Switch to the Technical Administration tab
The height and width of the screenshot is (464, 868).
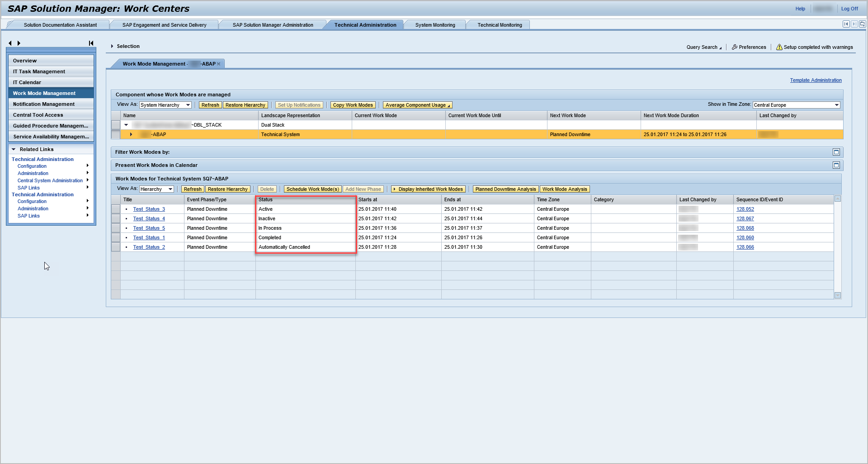coord(365,25)
